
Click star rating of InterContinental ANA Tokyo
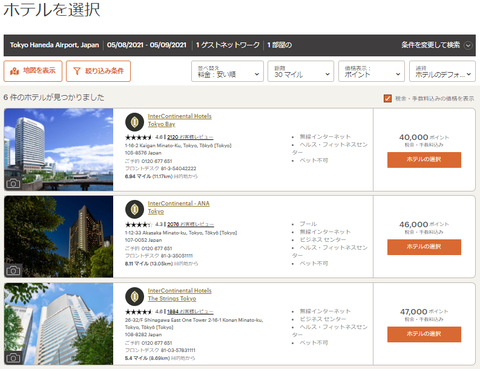[x=139, y=224]
